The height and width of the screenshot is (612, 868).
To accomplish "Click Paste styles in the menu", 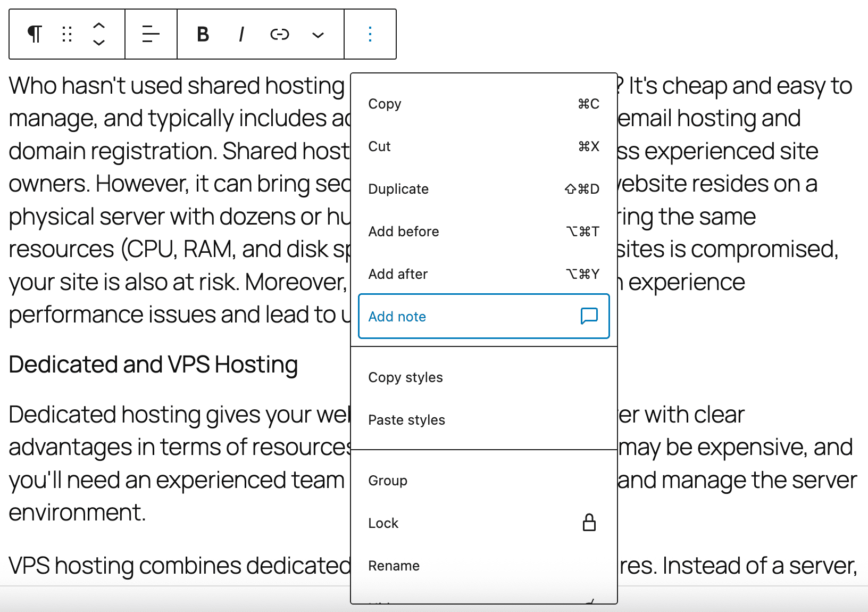I will (x=406, y=419).
